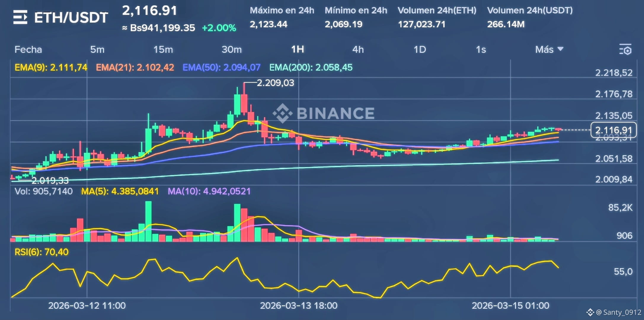
Task: Expand the Más dropdown
Action: 549,49
